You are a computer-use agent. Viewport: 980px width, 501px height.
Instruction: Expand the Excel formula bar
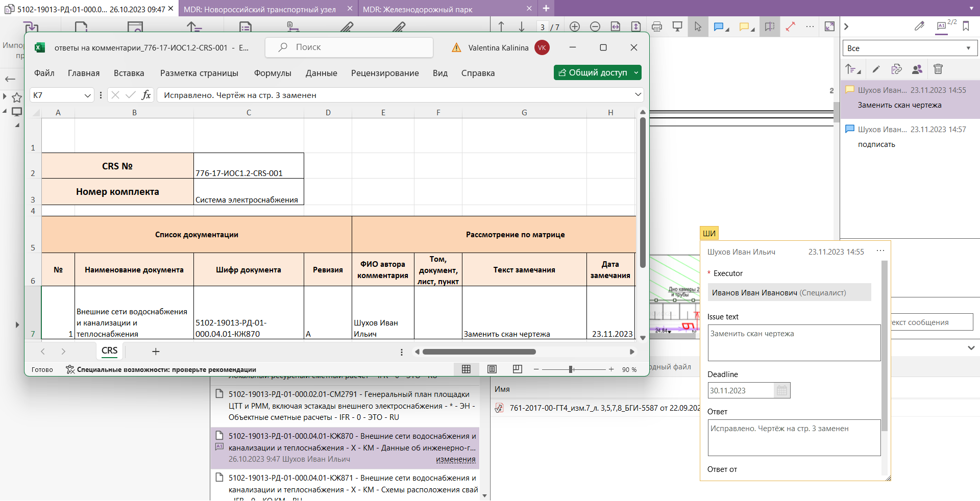click(x=638, y=94)
